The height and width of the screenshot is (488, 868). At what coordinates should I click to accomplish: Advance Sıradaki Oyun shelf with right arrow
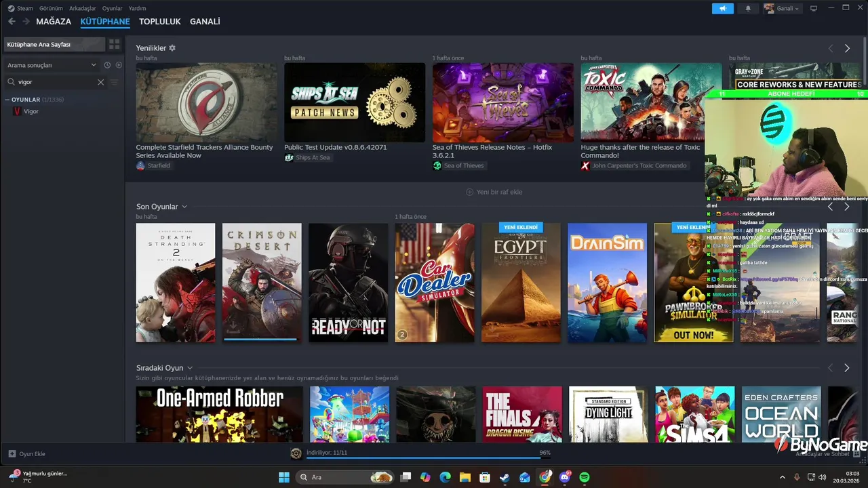847,368
